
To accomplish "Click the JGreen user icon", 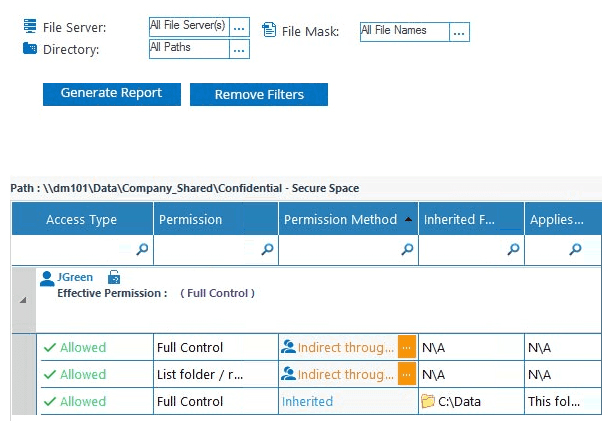I will pos(47,278).
